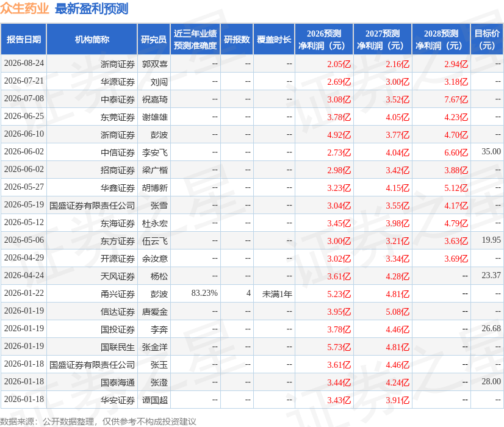Click the date 2026-01-22 cell
Viewport: 504px width, 427px height.
tap(23, 293)
